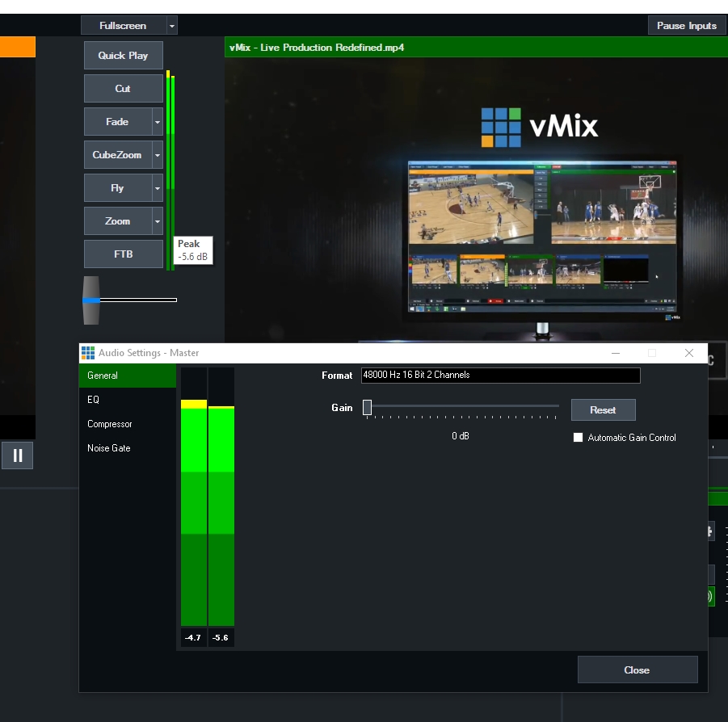Trigger the Fade transition
Viewport: 728px width, 722px height.
click(117, 122)
